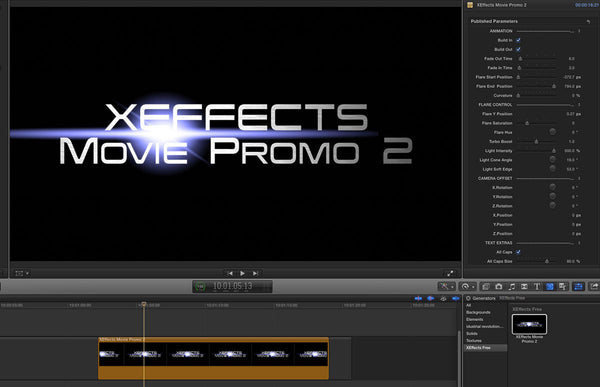Image resolution: width=600 pixels, height=387 pixels.
Task: Toggle the Generators browser icon
Action: coord(549,286)
